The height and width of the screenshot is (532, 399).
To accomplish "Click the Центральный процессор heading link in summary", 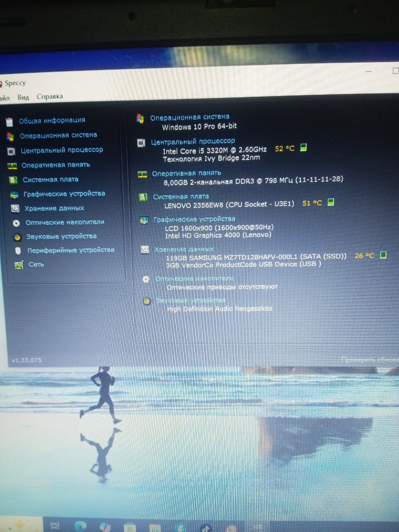I will coord(192,141).
